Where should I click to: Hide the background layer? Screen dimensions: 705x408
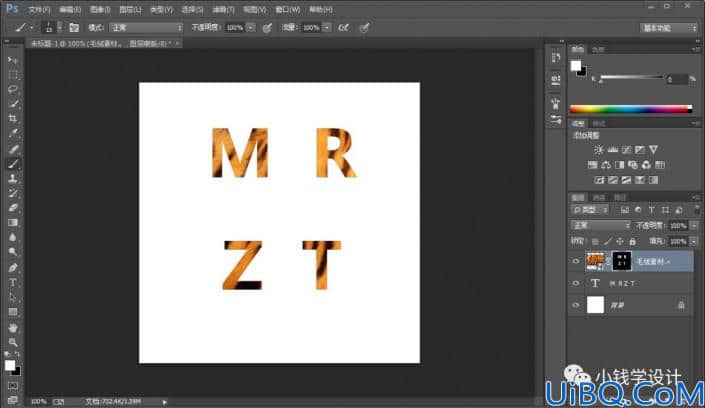pyautogui.click(x=576, y=305)
